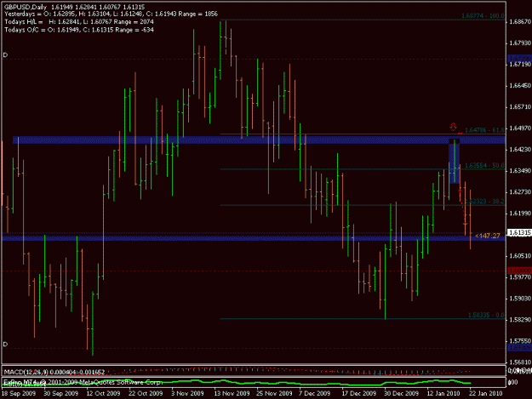Click the 12 Oct 2009 date label
Image resolution: width=532 pixels, height=399 pixels.
point(104,394)
